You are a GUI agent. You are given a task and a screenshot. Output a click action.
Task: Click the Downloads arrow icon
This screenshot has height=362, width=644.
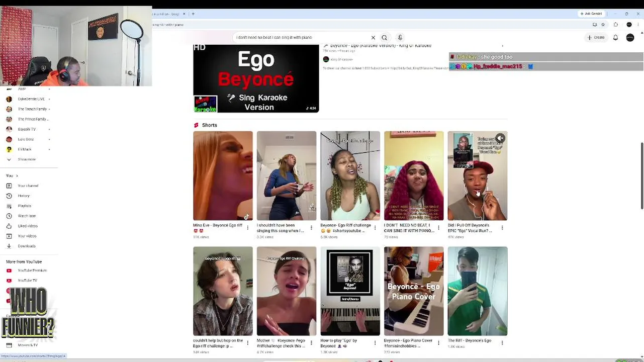[9, 246]
